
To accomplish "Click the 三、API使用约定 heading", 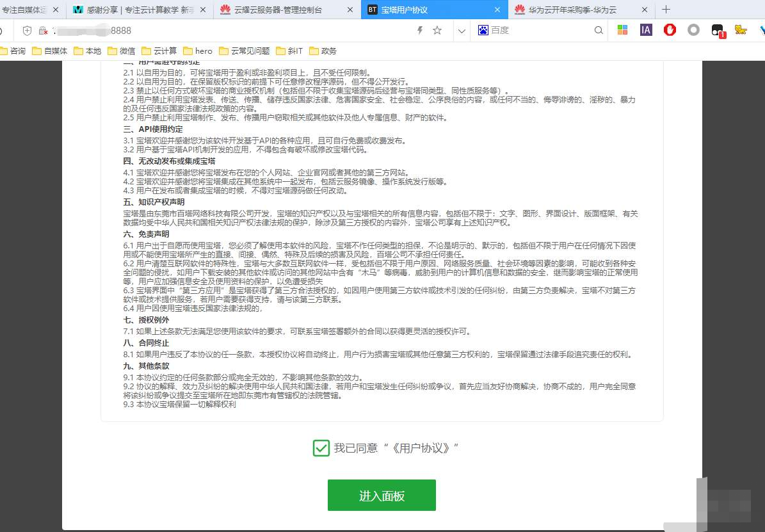I will pos(153,129).
